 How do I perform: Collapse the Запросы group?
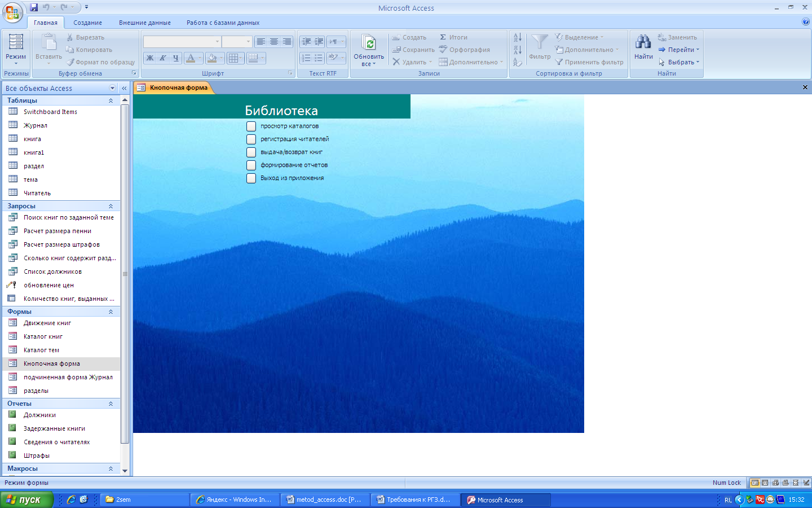pyautogui.click(x=111, y=206)
